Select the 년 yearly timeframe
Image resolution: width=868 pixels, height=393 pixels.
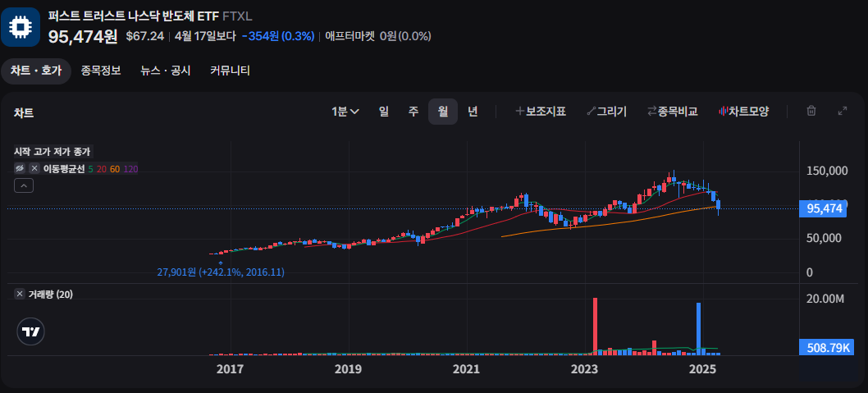tap(473, 112)
